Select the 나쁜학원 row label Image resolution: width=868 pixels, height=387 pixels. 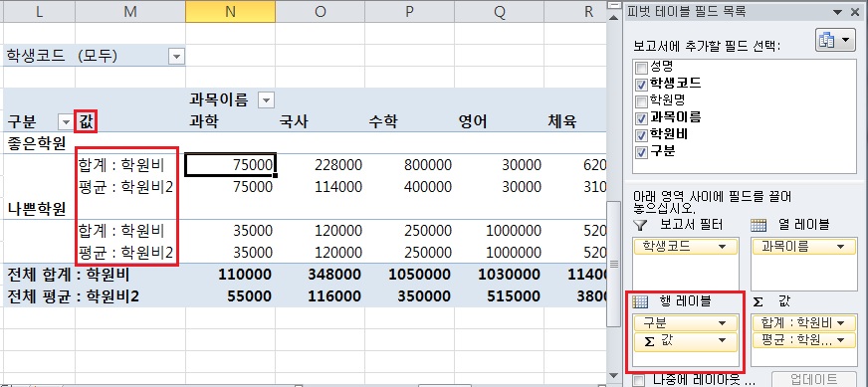pyautogui.click(x=36, y=209)
